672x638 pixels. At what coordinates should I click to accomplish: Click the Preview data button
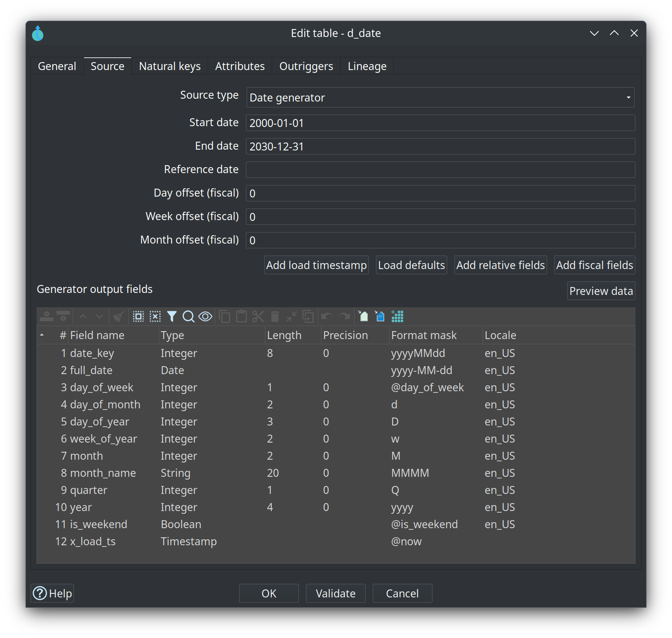(x=601, y=291)
